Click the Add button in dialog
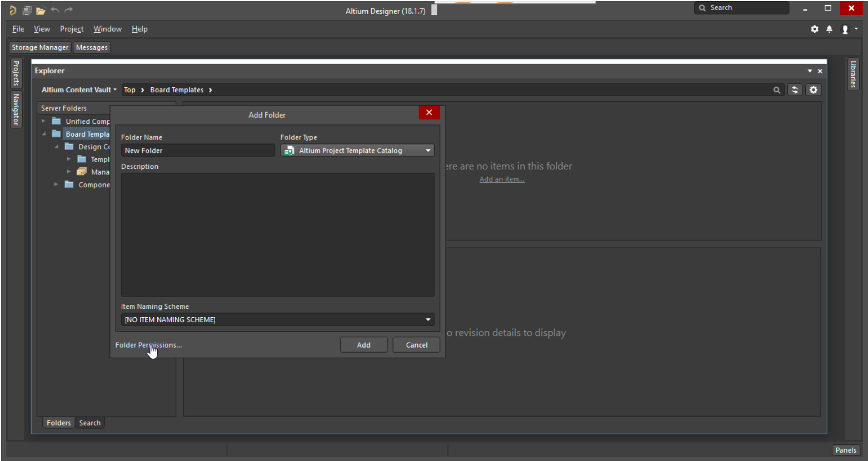Screen dimensions: 868x461 [x=363, y=345]
